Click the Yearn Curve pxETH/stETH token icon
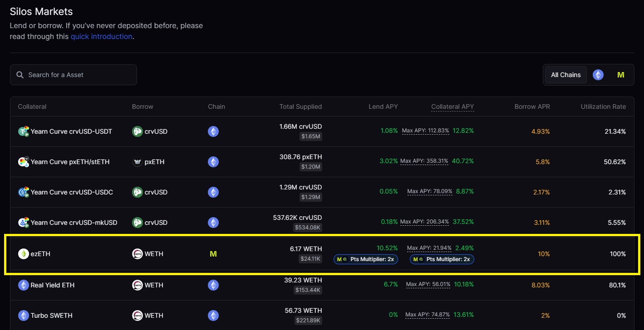This screenshot has width=644, height=330. point(24,162)
